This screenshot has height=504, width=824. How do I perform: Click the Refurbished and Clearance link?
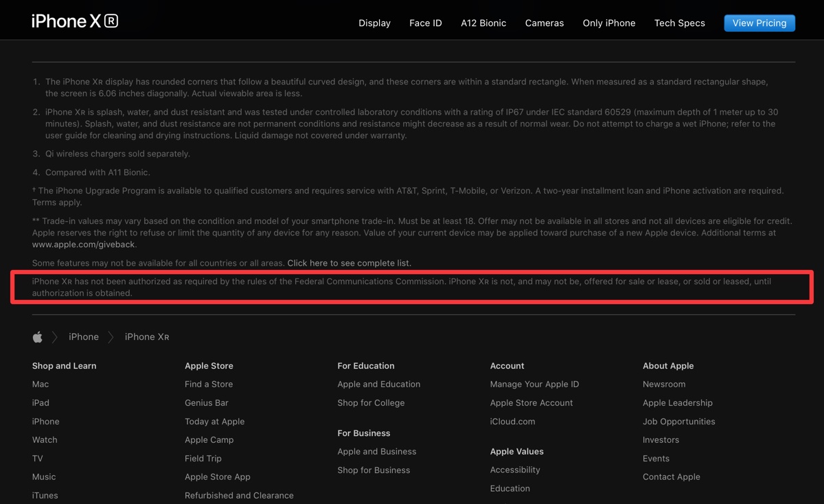[239, 495]
